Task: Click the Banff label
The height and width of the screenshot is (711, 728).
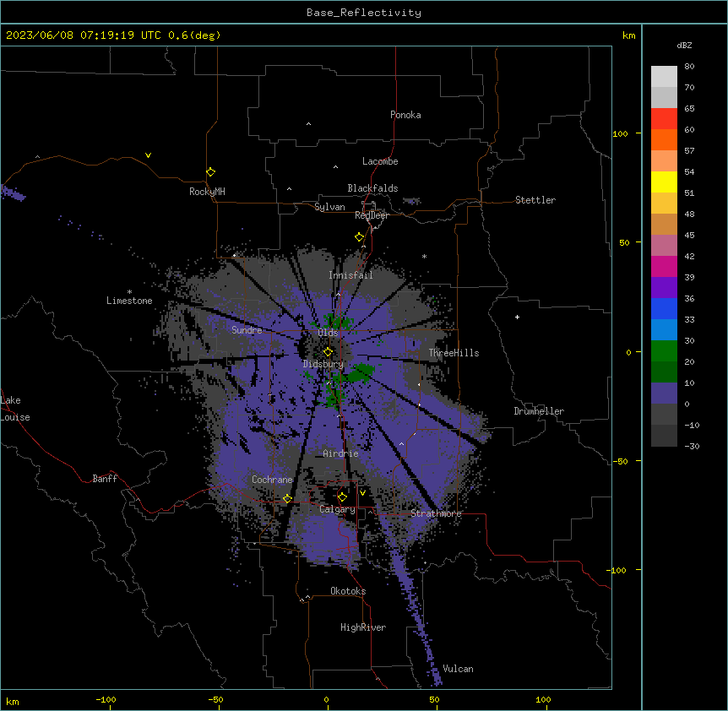Action: click(x=105, y=479)
